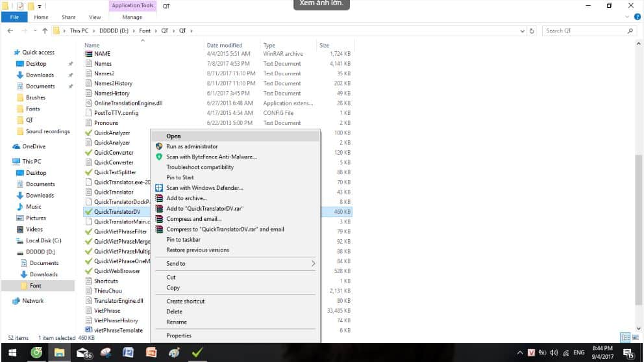Open the Help question mark icon

point(637,17)
